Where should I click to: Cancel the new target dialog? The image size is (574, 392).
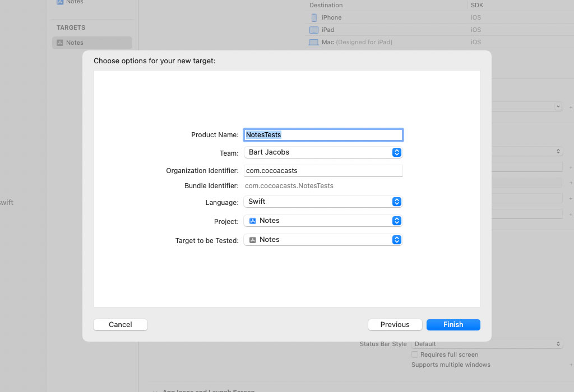tap(120, 325)
